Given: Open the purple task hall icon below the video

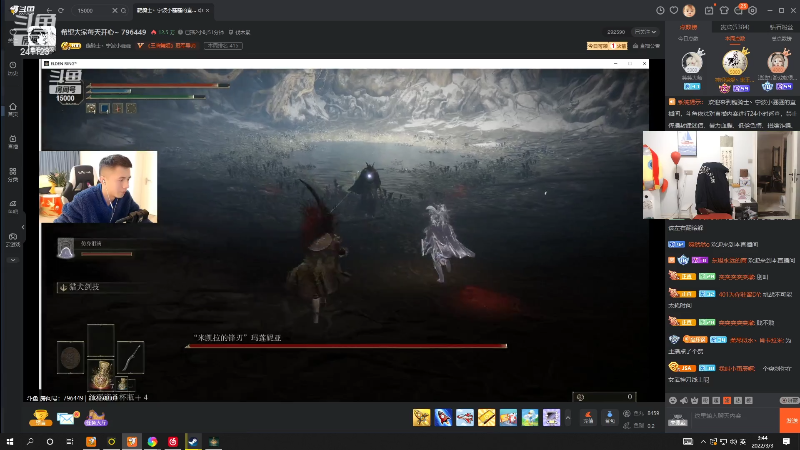Looking at the screenshot, I should point(95,418).
